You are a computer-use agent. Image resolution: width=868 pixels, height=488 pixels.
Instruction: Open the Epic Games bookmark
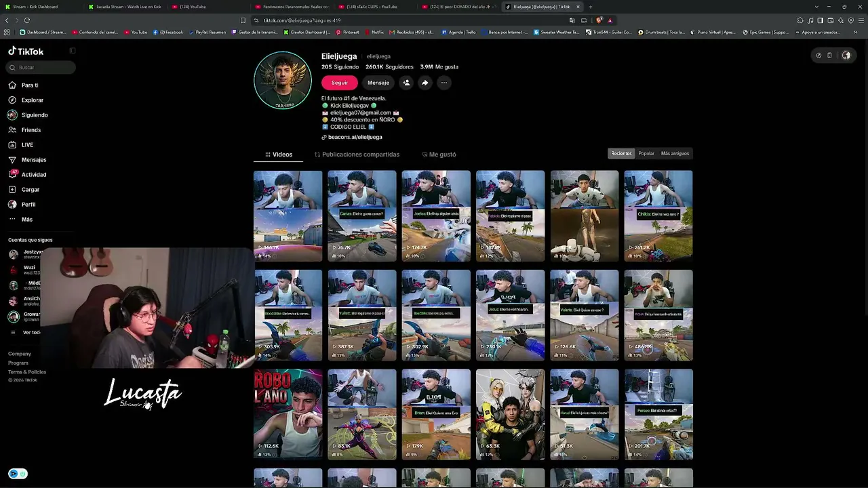point(766,32)
